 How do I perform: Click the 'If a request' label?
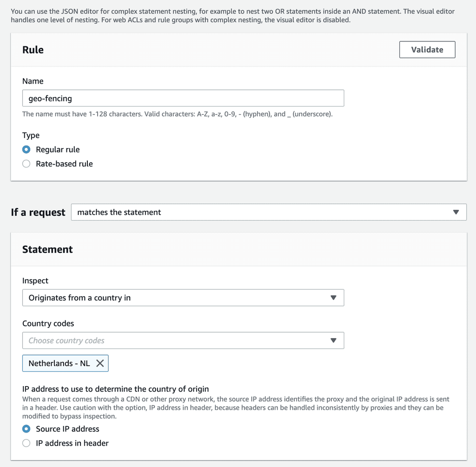(38, 212)
